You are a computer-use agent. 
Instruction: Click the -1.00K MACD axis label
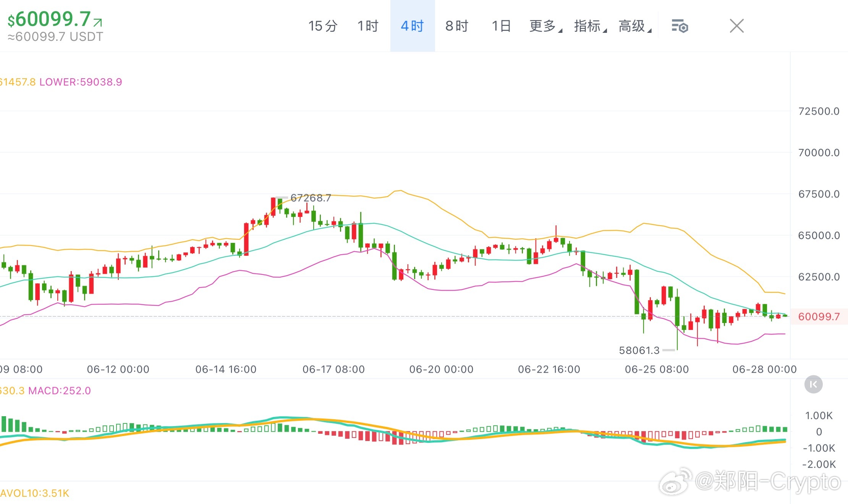(819, 448)
